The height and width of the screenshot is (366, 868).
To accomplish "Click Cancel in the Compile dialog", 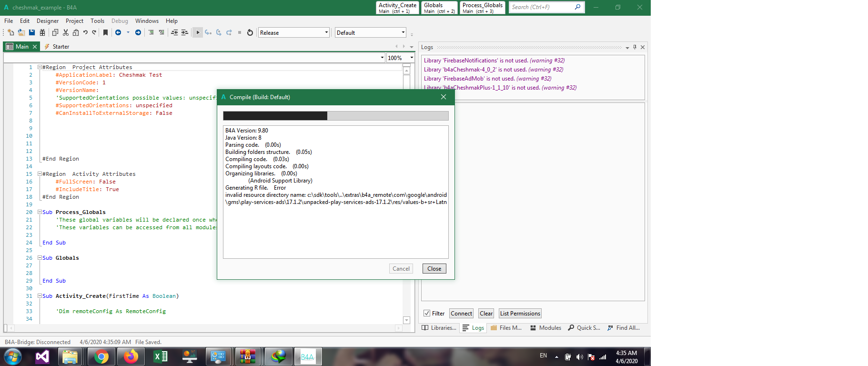I will pos(401,269).
